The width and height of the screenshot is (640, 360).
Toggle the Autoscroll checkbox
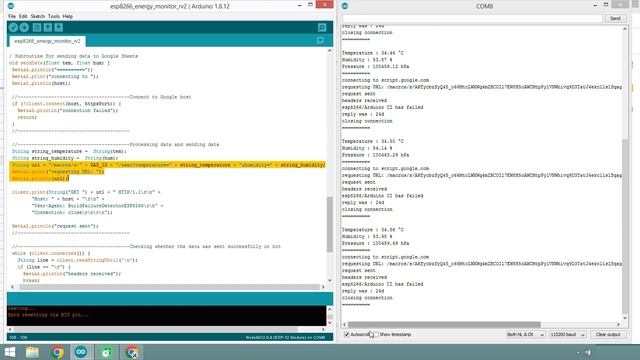(347, 335)
